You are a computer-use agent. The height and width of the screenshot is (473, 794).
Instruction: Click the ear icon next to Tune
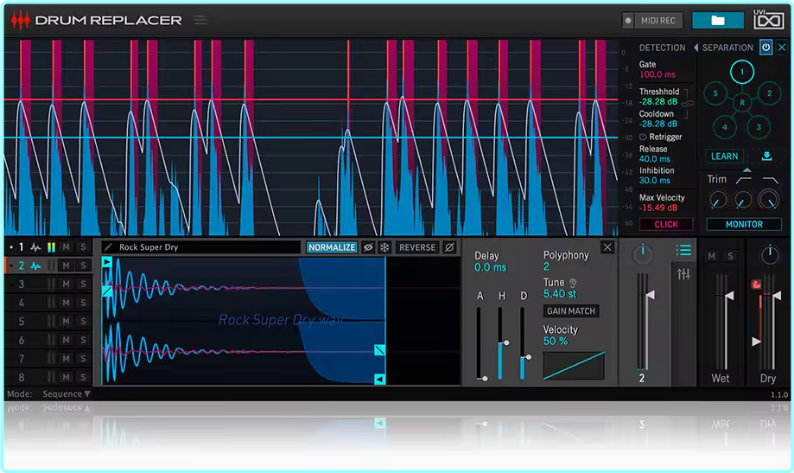[573, 283]
